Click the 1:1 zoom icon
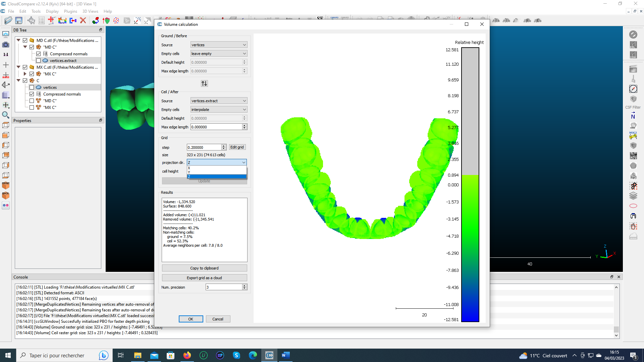644x362 pixels. pyautogui.click(x=6, y=54)
